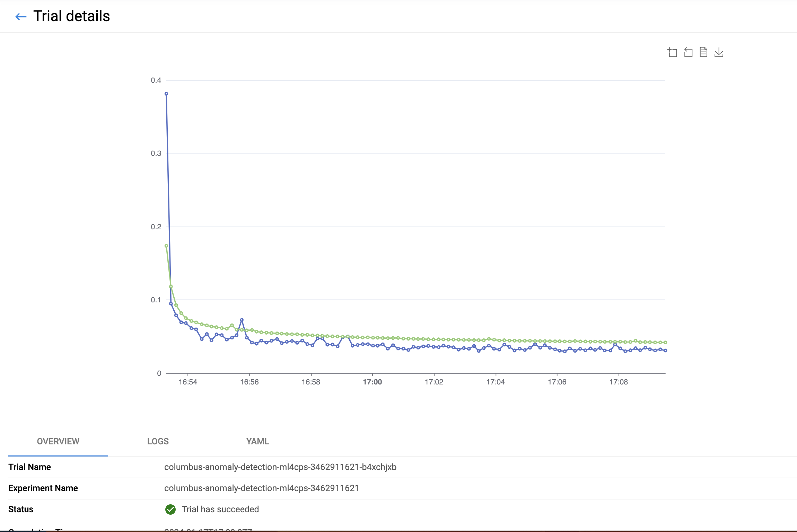The width and height of the screenshot is (797, 532).
Task: Click the first green point at chart start
Action: point(166,246)
